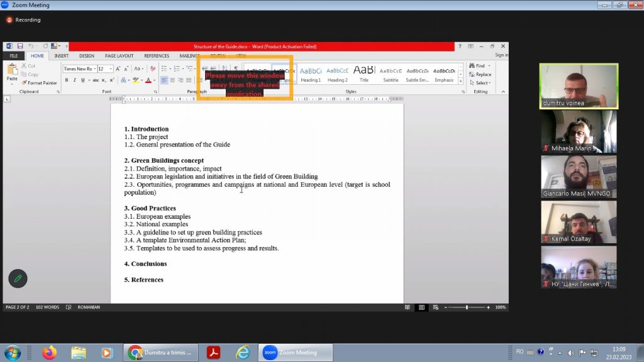Click the Paste icon in Clipboard group
Image resolution: width=644 pixels, height=362 pixels.
(12, 74)
